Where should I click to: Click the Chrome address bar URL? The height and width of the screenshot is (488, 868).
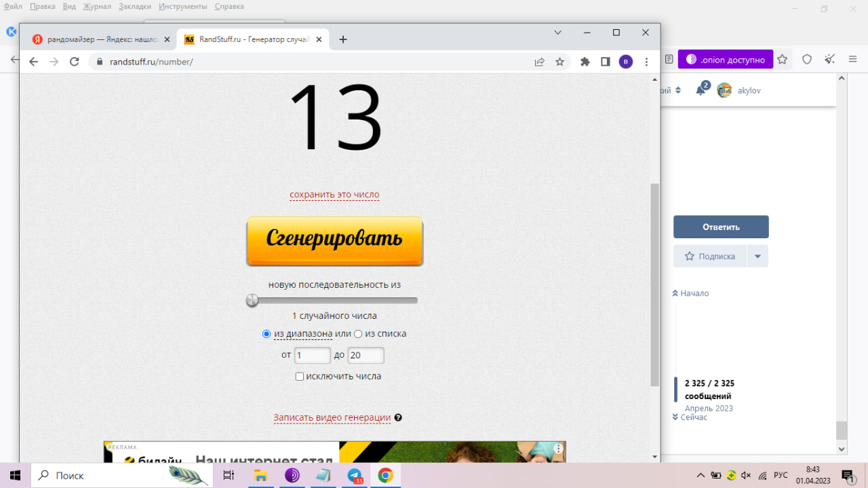pos(151,62)
